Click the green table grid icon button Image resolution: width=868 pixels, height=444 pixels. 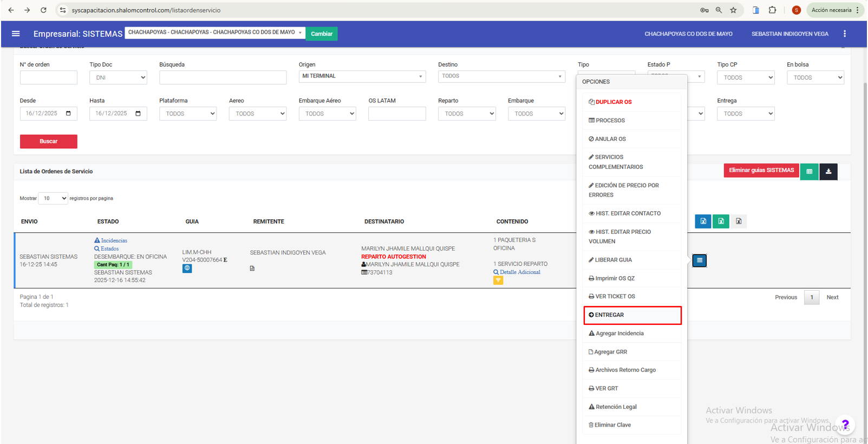809,172
